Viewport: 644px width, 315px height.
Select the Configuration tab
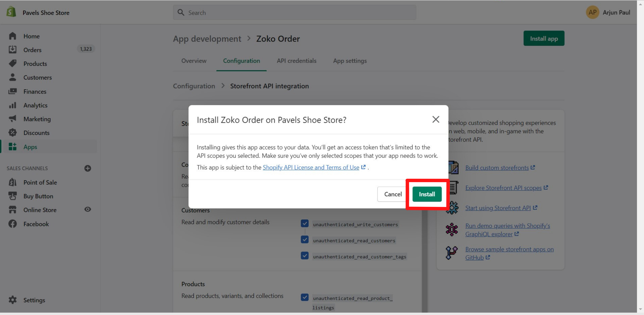(242, 61)
